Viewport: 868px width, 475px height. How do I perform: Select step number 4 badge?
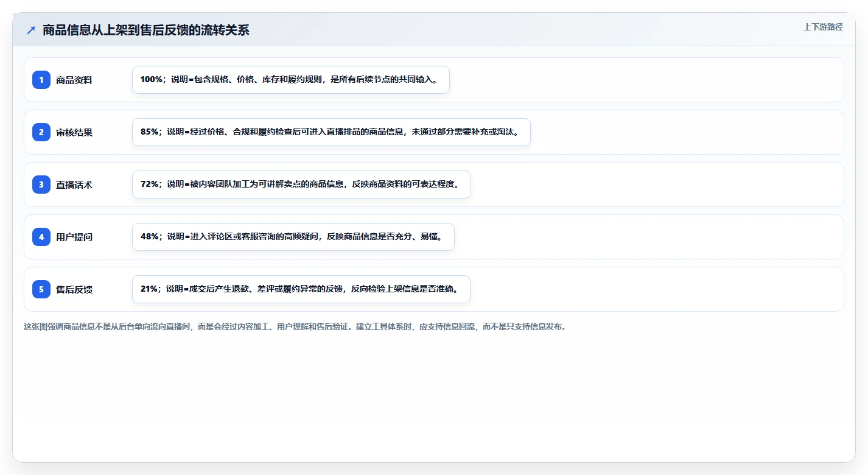[x=41, y=237]
